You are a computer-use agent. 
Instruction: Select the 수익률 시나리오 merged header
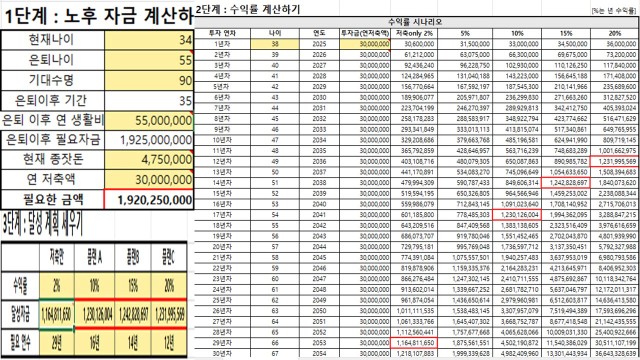415,22
